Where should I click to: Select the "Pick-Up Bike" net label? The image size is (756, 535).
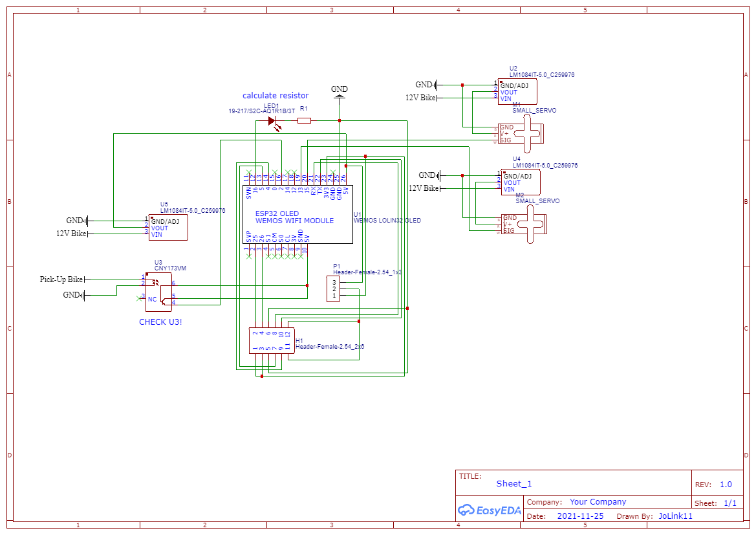click(x=61, y=279)
